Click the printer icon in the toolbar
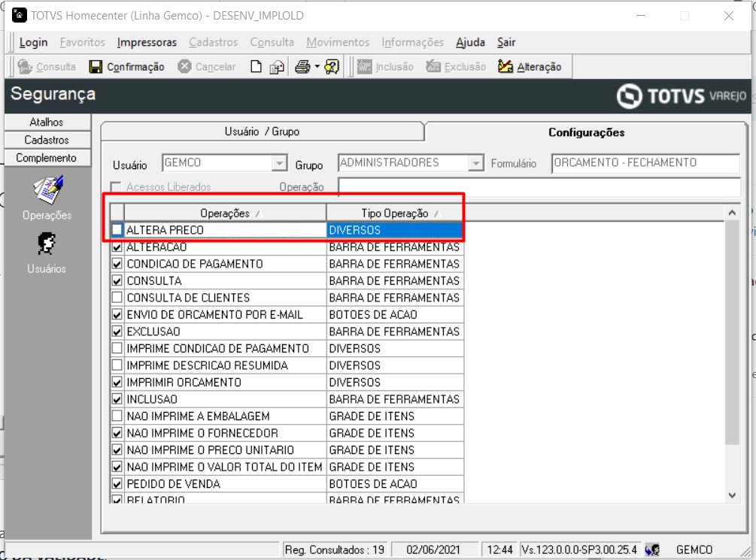756x560 pixels. 303,66
